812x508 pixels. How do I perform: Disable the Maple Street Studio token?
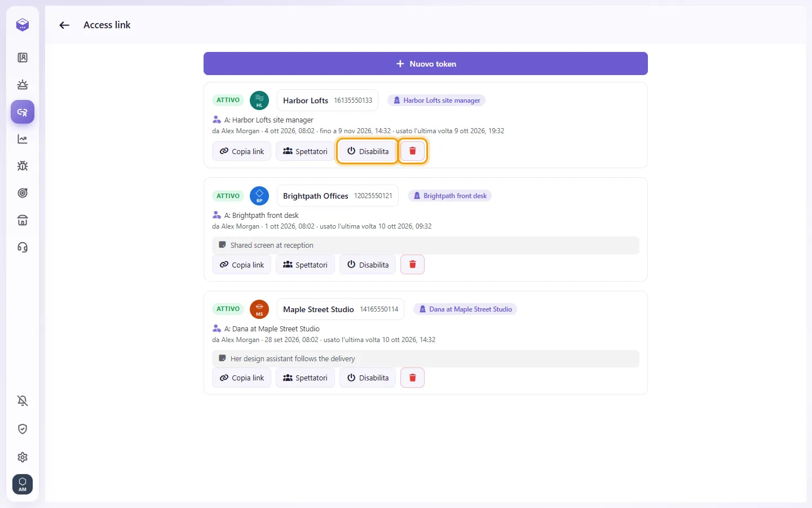368,378
